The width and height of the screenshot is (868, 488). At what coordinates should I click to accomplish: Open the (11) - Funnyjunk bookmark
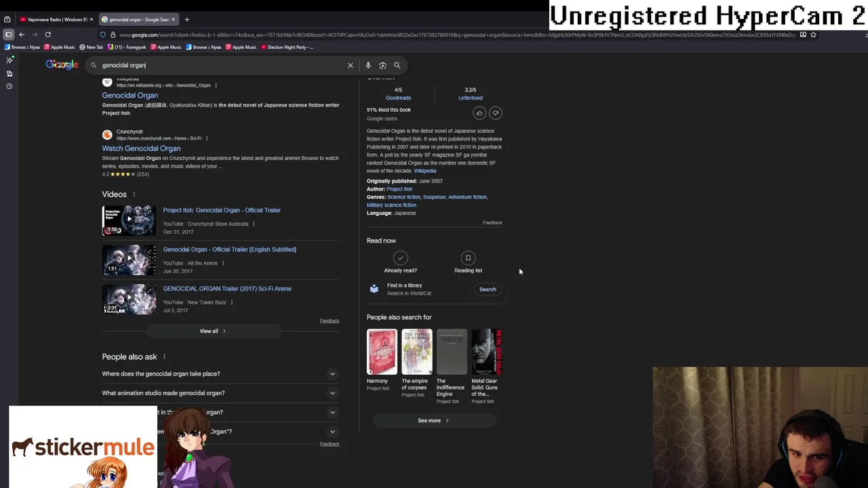point(126,47)
